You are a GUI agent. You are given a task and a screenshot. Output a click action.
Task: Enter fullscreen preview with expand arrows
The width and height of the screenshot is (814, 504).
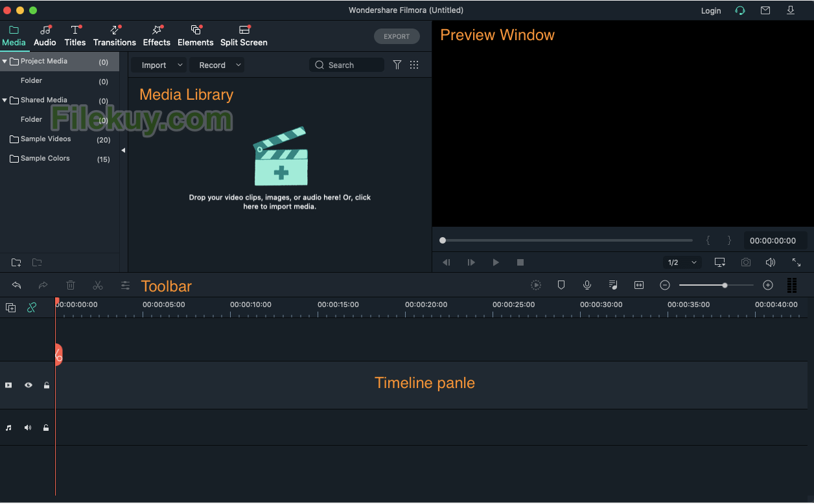pos(797,262)
